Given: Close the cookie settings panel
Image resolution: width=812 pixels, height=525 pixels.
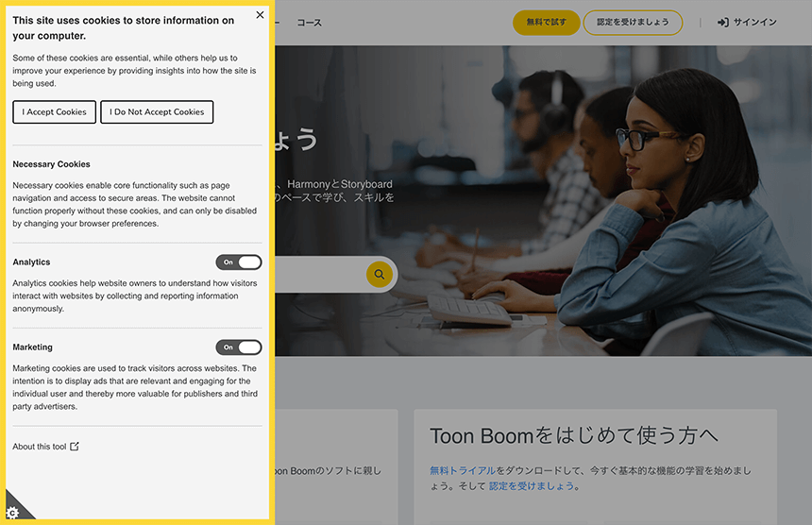Looking at the screenshot, I should (x=260, y=15).
